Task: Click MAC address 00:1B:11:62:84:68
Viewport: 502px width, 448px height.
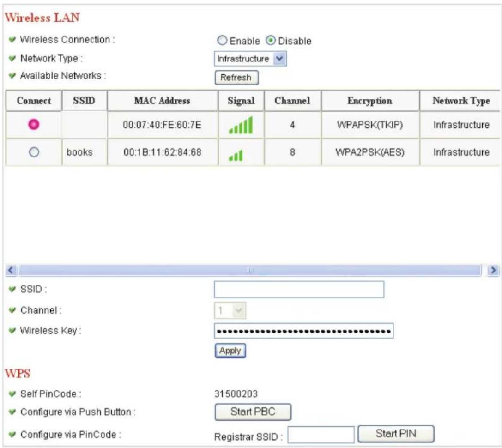Action: point(162,152)
